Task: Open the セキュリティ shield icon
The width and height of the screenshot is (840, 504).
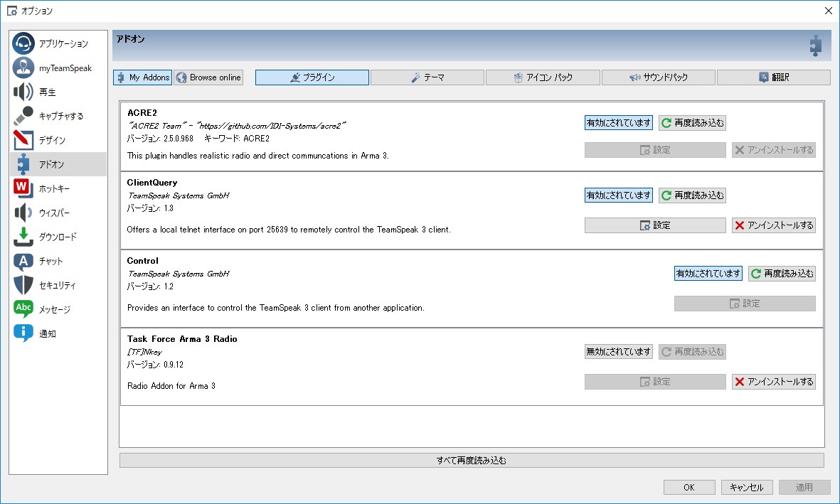Action: (23, 285)
